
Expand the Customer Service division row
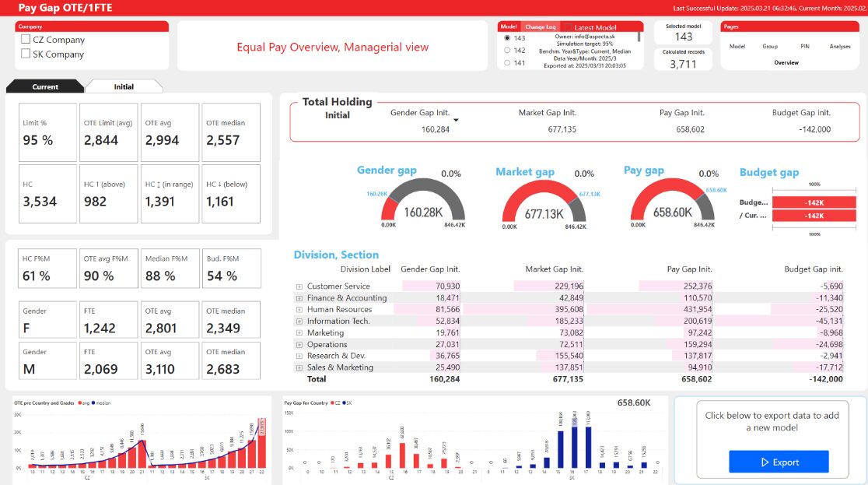click(299, 286)
